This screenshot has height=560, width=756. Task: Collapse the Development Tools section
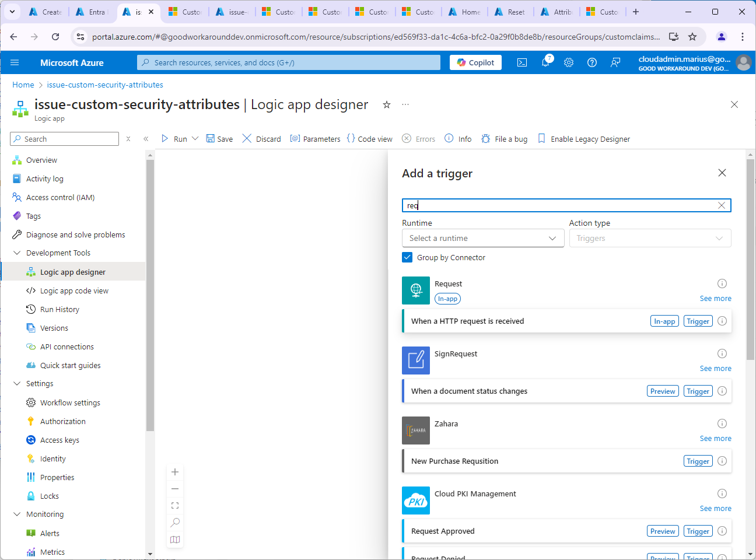17,253
